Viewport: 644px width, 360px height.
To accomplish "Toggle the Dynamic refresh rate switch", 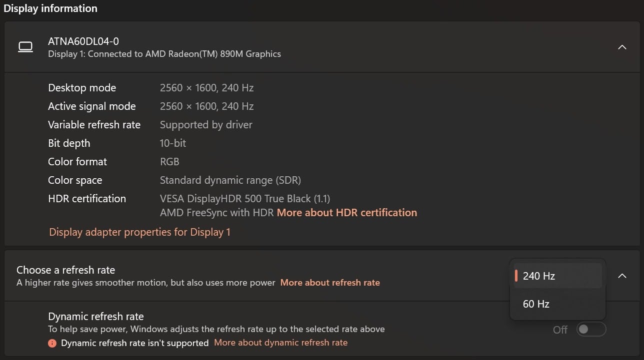I will click(591, 330).
